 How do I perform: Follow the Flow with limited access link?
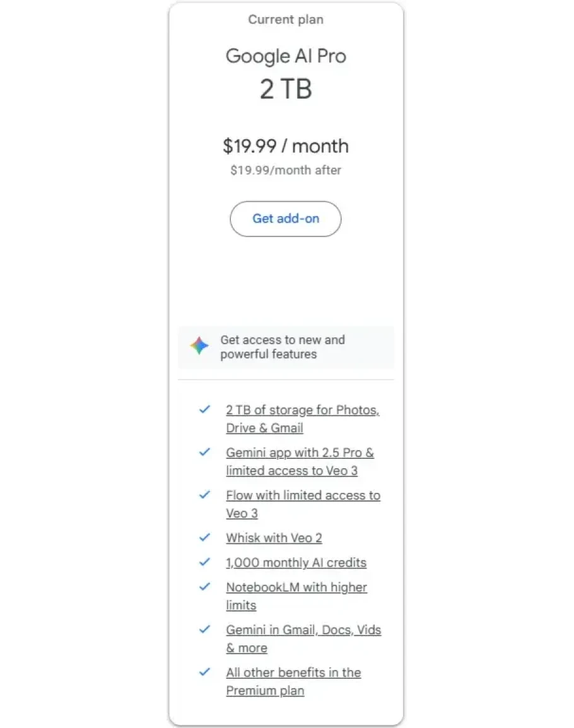[303, 495]
